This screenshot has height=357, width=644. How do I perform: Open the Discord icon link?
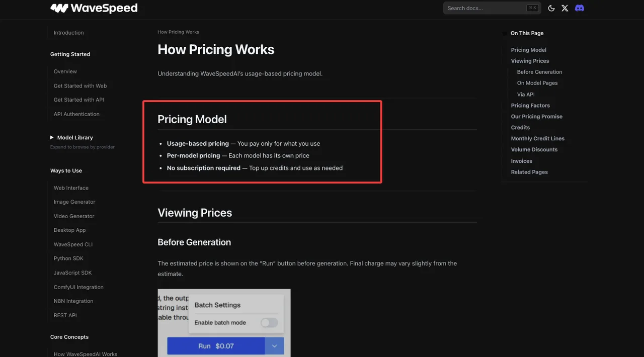coord(580,8)
